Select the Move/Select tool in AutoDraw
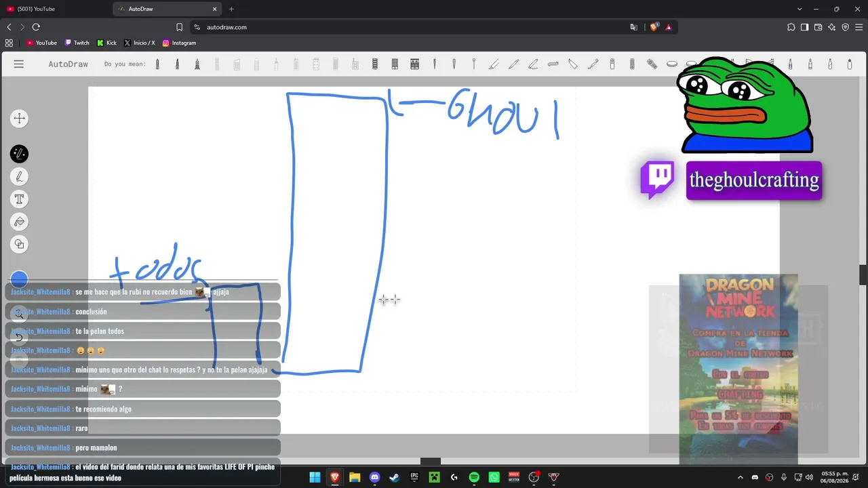Image resolution: width=868 pixels, height=488 pixels. (19, 119)
